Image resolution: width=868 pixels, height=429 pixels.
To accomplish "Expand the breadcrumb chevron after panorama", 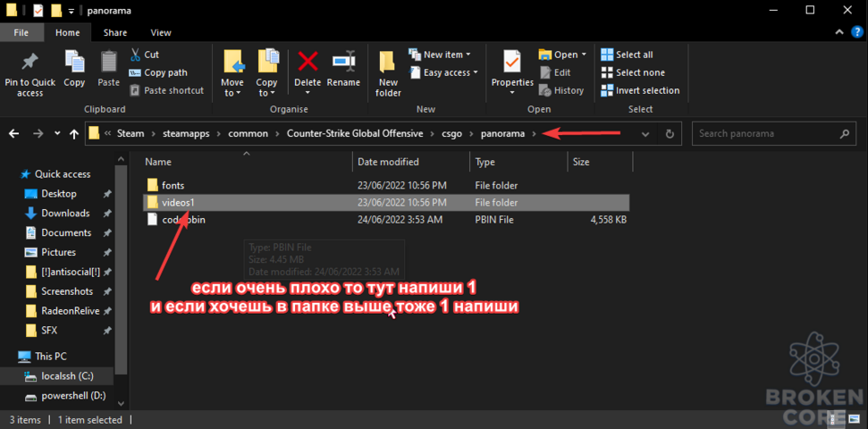I will pos(535,133).
